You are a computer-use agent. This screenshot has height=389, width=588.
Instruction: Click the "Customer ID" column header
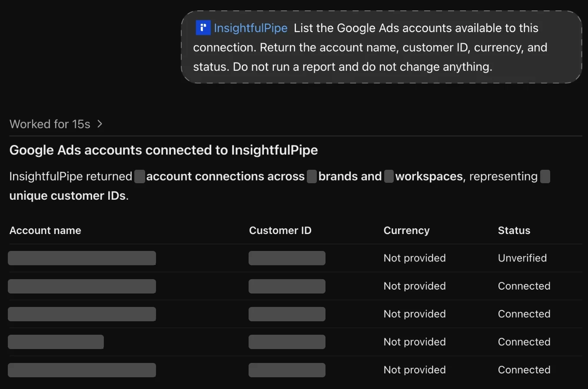point(280,230)
